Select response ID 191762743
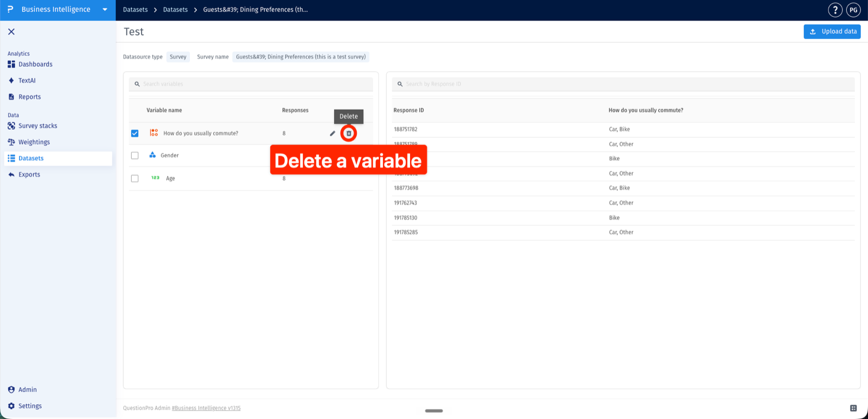This screenshot has width=868, height=419. (x=405, y=203)
